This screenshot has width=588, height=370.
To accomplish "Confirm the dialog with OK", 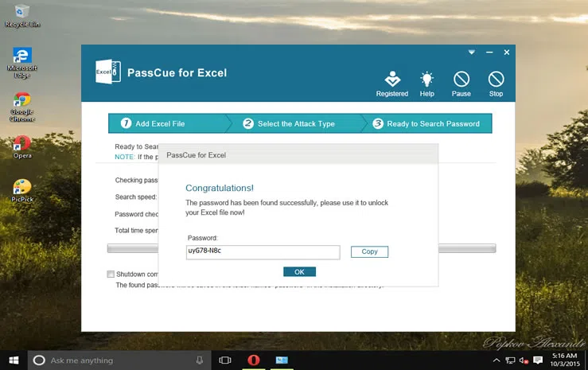I will (299, 272).
